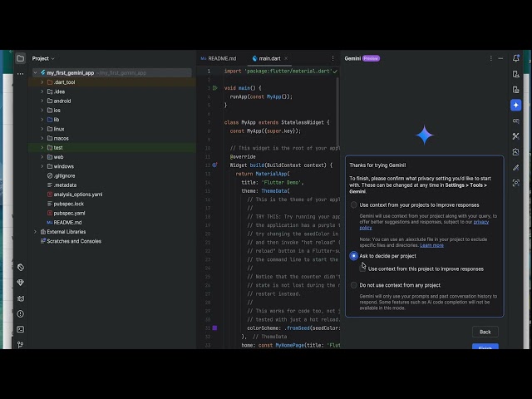Expand External Libraries node
532x399 pixels.
tap(35, 232)
